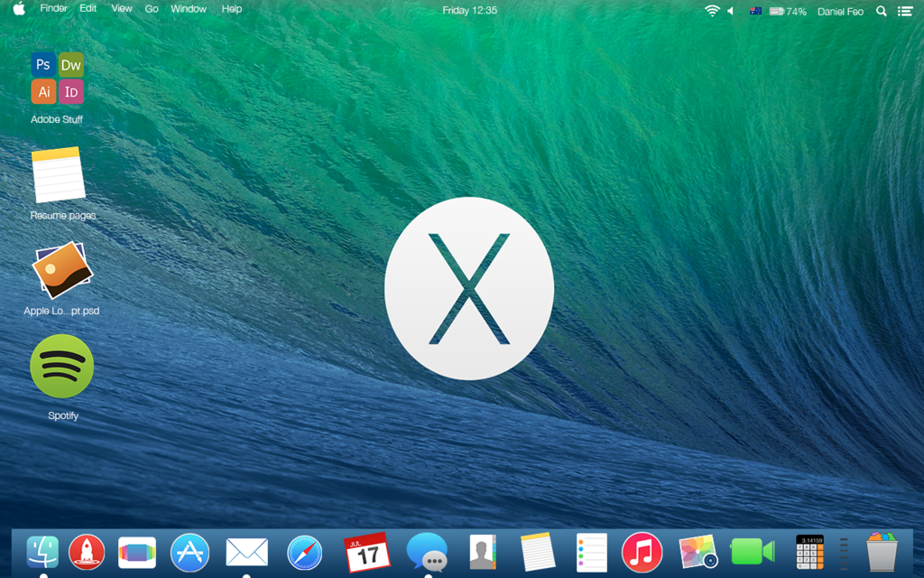Open the Apple menu
The width and height of the screenshot is (924, 578).
coord(19,10)
